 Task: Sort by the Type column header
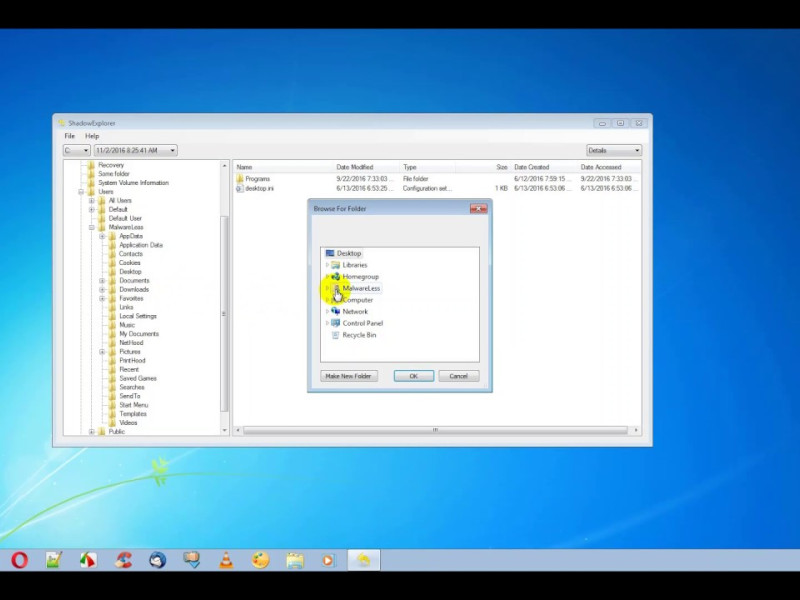428,167
